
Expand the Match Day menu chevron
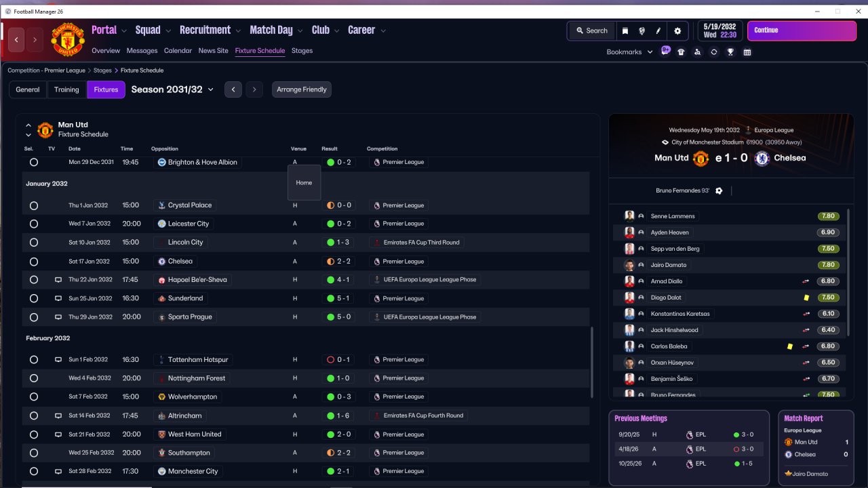tap(300, 30)
